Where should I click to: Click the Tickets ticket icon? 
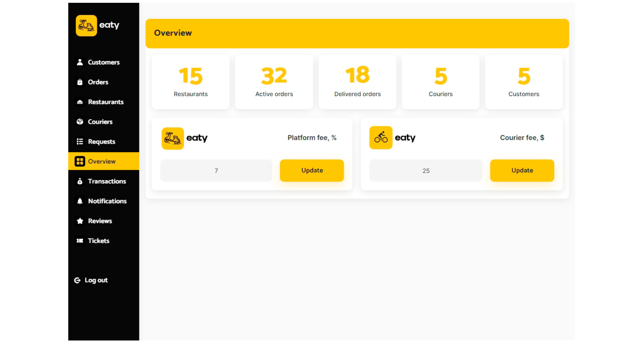click(x=80, y=241)
